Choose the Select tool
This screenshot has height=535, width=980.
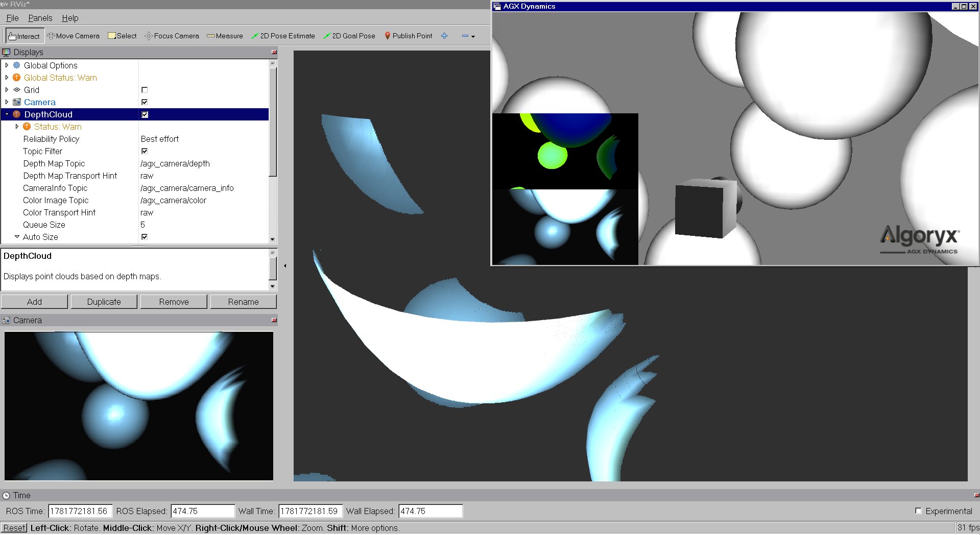pos(122,36)
